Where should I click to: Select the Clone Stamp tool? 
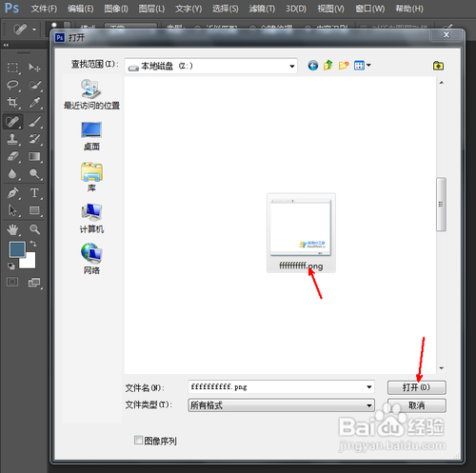click(x=12, y=139)
